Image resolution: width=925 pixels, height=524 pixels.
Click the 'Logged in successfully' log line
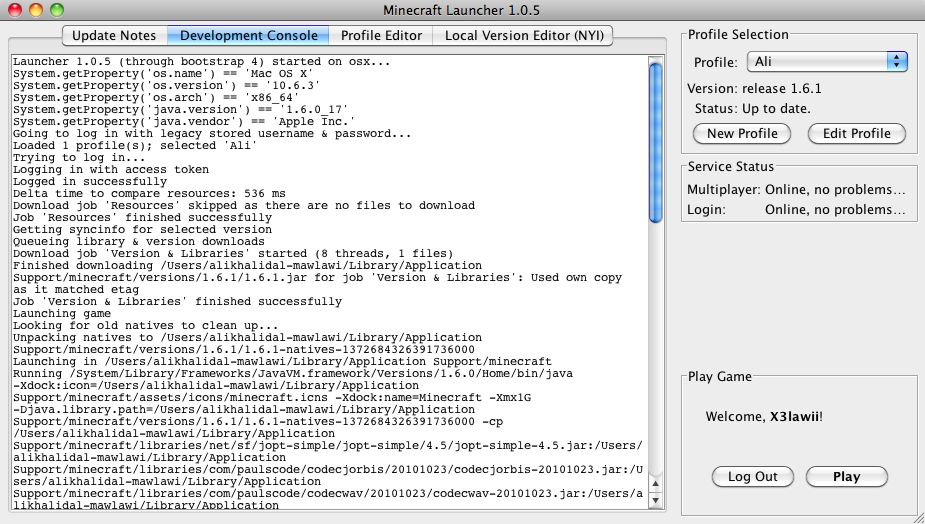pos(90,182)
